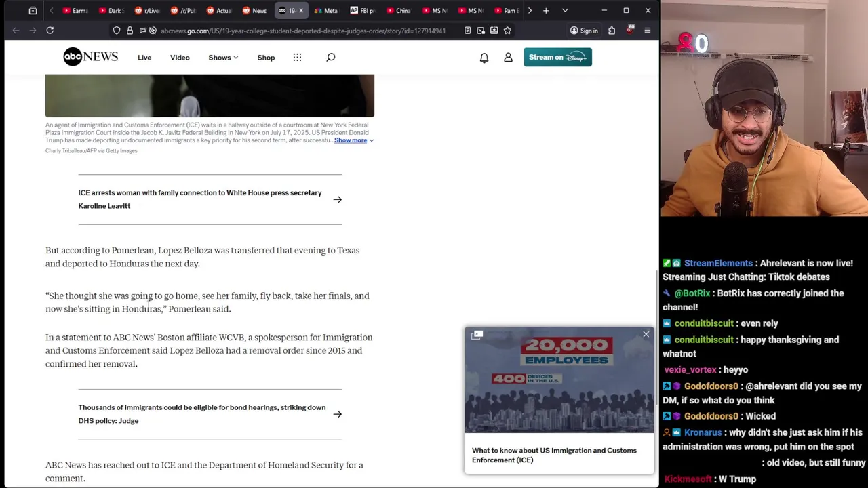This screenshot has height=488, width=868.
Task: Open ICE arrests woman Karoline Leavitt article link
Action: 200,199
